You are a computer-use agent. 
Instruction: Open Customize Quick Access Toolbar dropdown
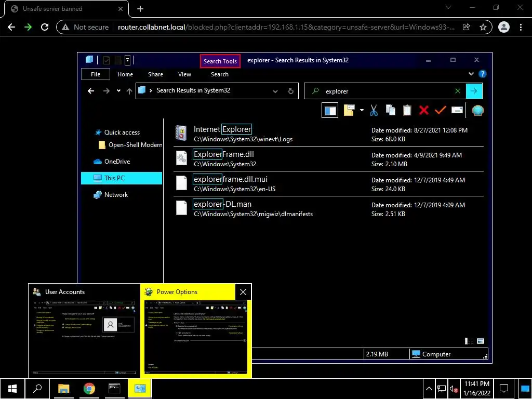tap(128, 60)
